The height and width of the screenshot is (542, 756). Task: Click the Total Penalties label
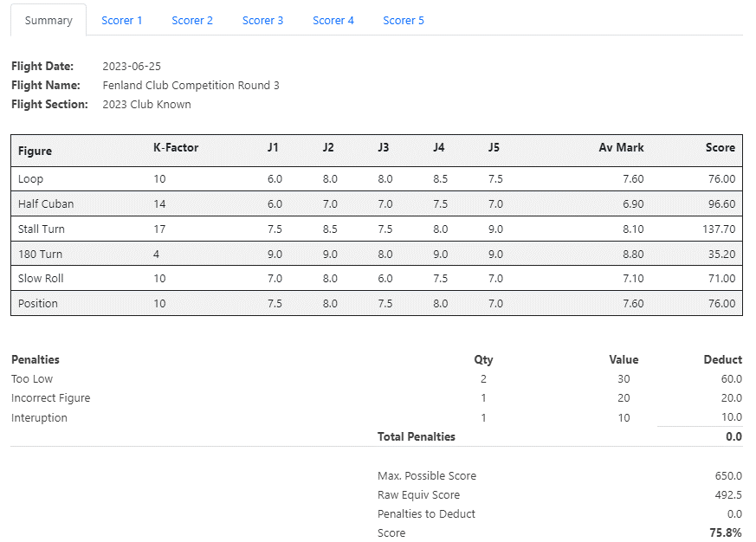(417, 437)
